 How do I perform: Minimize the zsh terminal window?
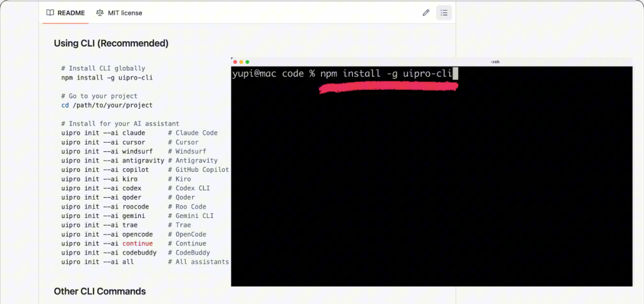point(241,62)
